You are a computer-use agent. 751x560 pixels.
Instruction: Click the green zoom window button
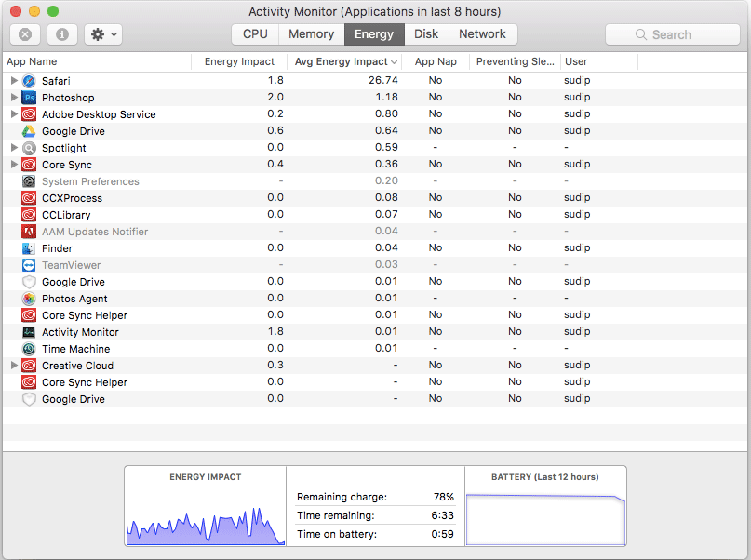coord(53,11)
